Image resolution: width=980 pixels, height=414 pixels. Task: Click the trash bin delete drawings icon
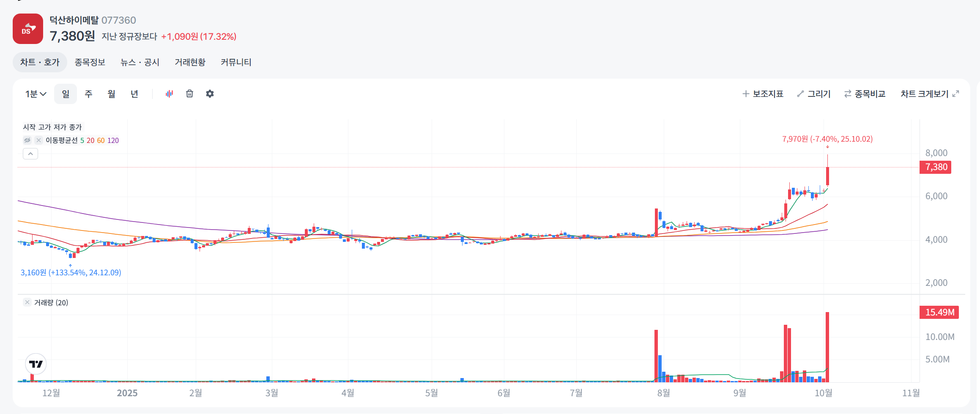click(x=190, y=94)
